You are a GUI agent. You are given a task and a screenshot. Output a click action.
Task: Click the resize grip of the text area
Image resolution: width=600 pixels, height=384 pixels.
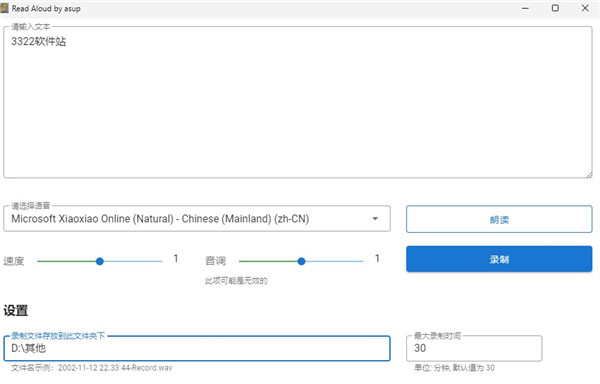tap(589, 175)
